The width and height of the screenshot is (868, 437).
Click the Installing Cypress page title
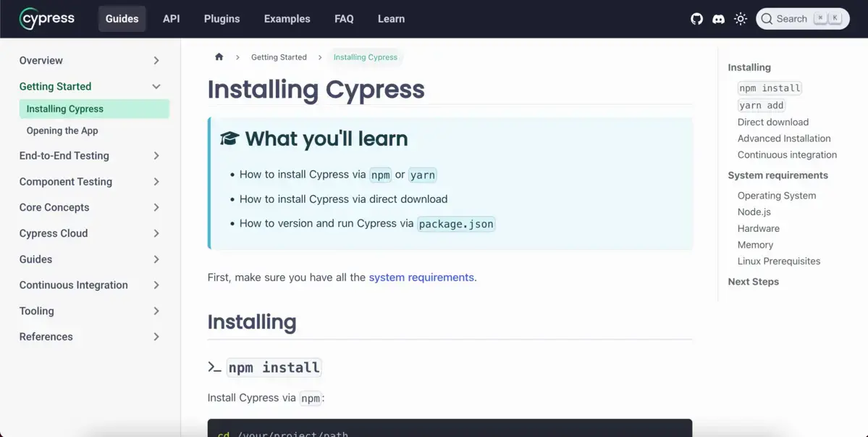[316, 89]
